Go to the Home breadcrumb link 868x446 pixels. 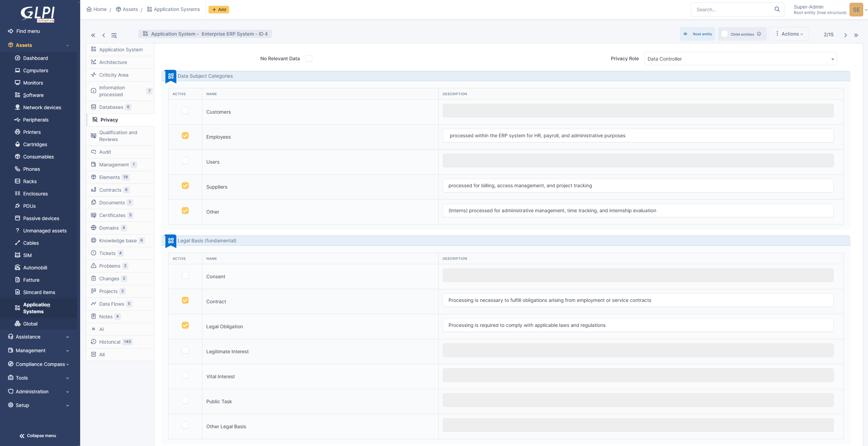tap(97, 9)
